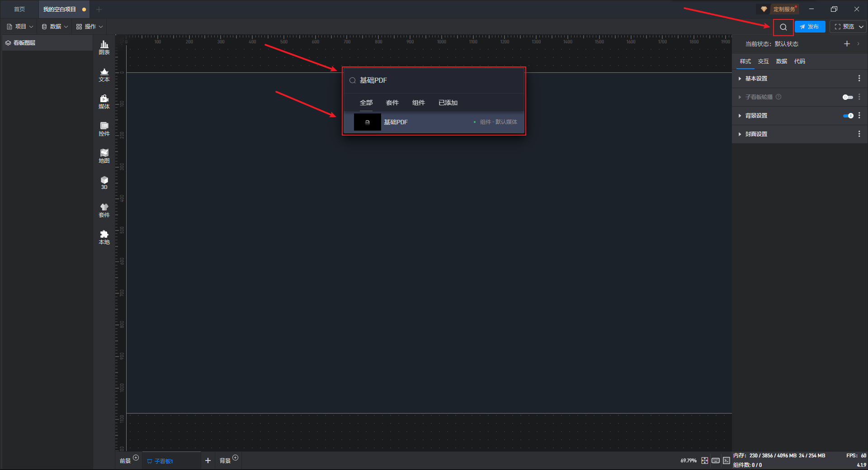868x470 pixels.
Task: Click the FPS: 60 readout
Action: pos(856,456)
